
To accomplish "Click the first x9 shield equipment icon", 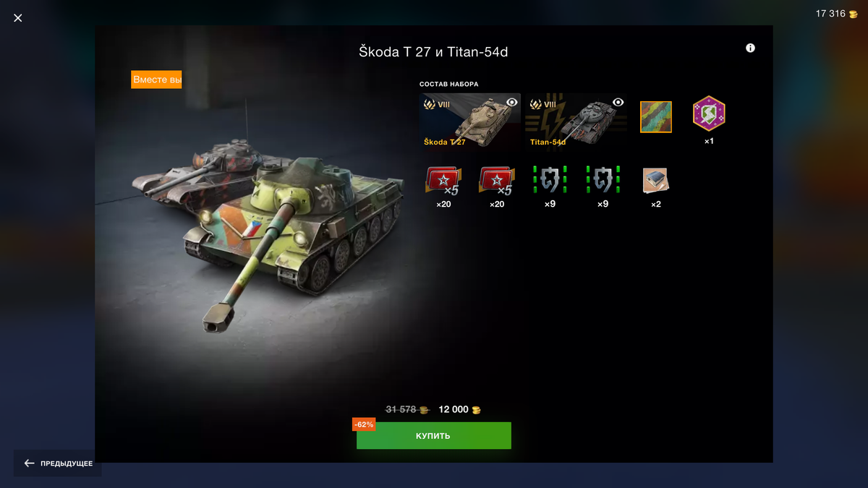I will click(x=550, y=180).
